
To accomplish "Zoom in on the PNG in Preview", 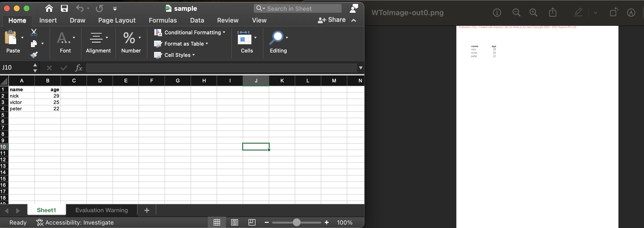I will point(533,13).
